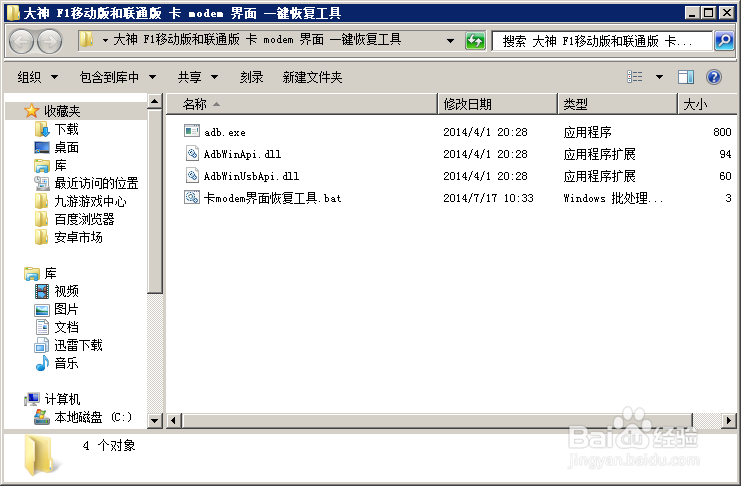741x486 pixels.
Task: Click the 计算机 computer icon in sidebar
Action: pyautogui.click(x=32, y=399)
